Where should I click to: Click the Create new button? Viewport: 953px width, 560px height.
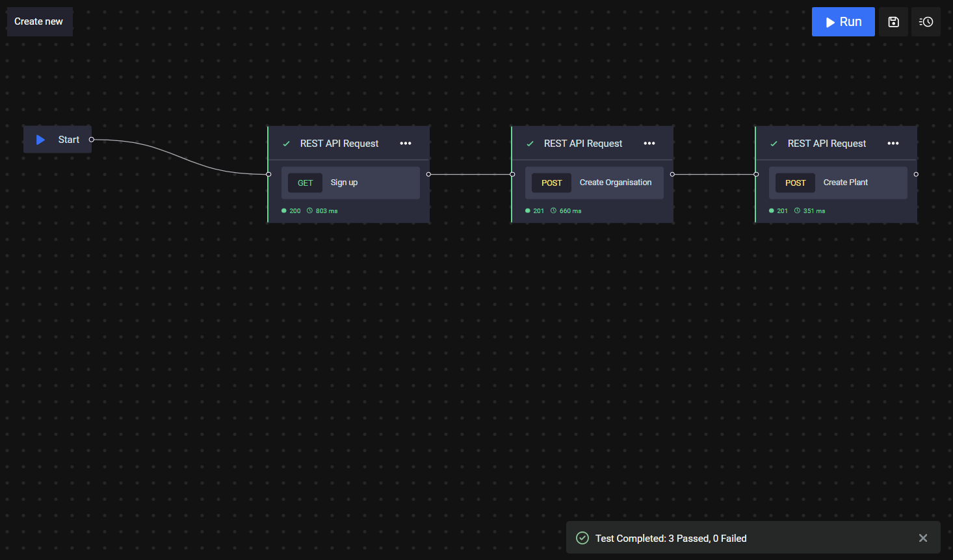tap(39, 21)
